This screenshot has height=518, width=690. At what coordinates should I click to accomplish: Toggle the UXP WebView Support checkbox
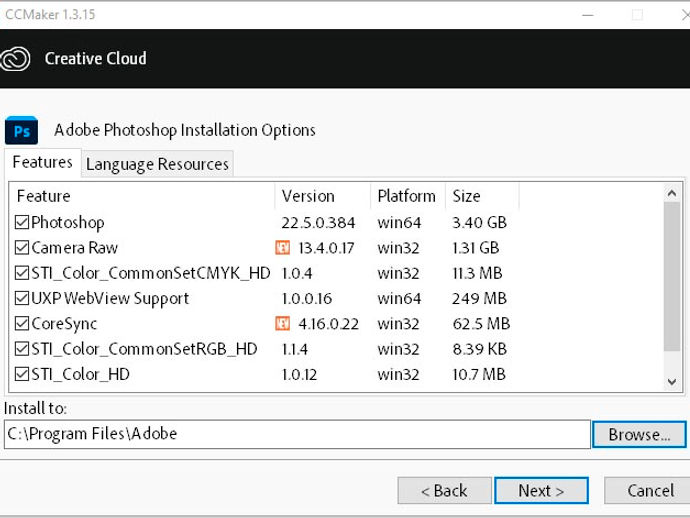coord(22,298)
